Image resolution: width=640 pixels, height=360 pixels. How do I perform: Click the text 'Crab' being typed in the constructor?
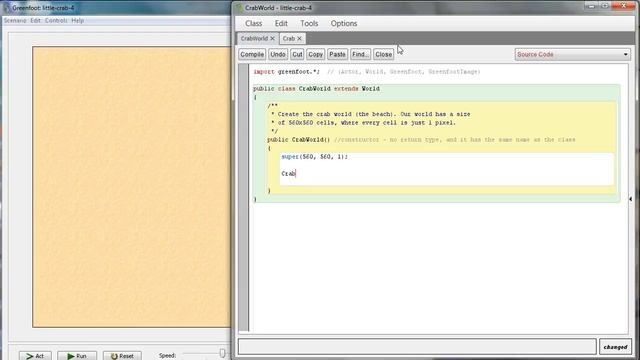click(288, 174)
